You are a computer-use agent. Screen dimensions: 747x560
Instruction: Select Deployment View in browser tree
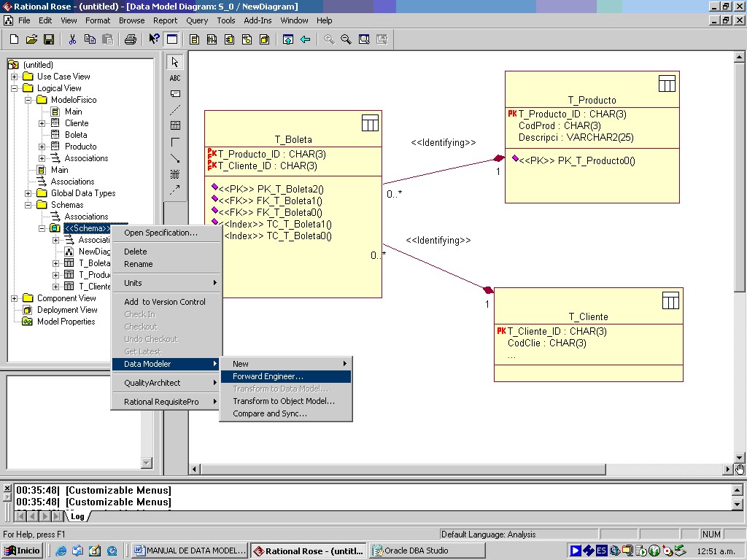click(67, 310)
